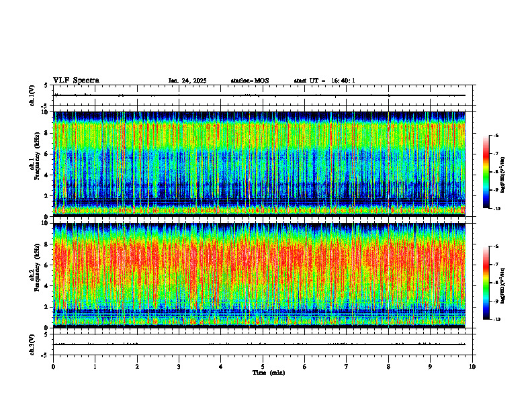Screen dimensions: 532x411
Task: Click the 'Time (min)' axis label
Action: pos(269,373)
